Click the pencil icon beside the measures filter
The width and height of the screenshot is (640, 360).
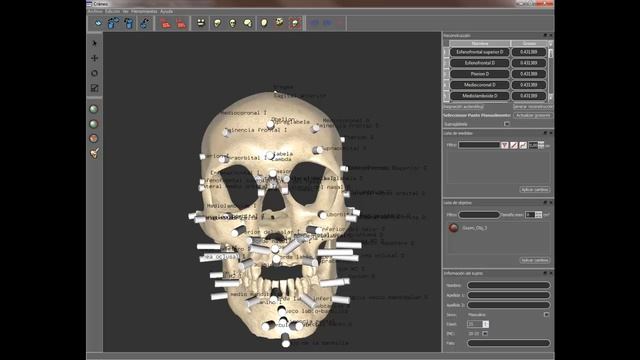coord(514,145)
